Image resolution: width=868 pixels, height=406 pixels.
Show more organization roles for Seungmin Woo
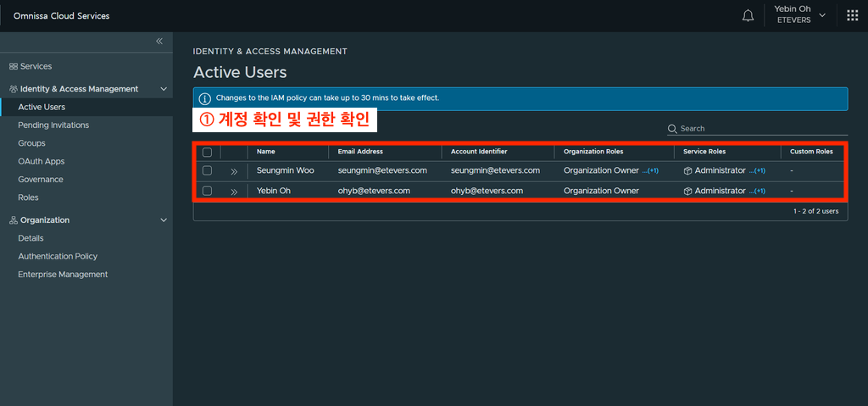click(650, 170)
